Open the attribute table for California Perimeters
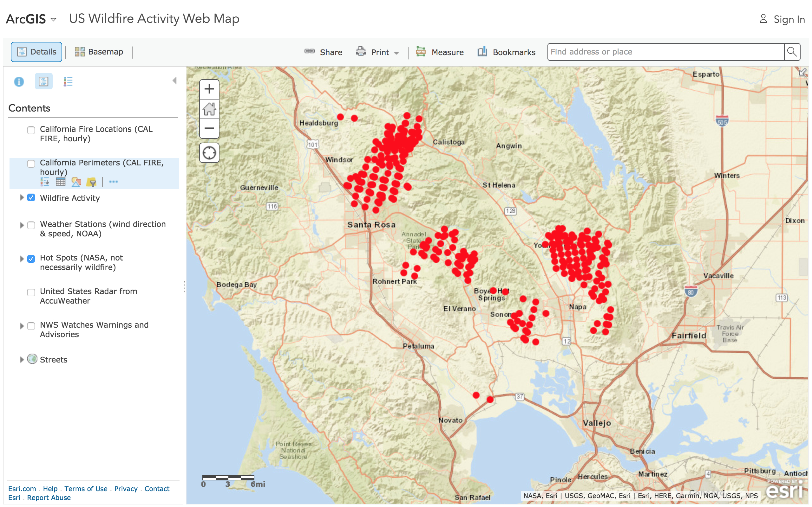Viewport: 812px width, 507px height. click(60, 182)
